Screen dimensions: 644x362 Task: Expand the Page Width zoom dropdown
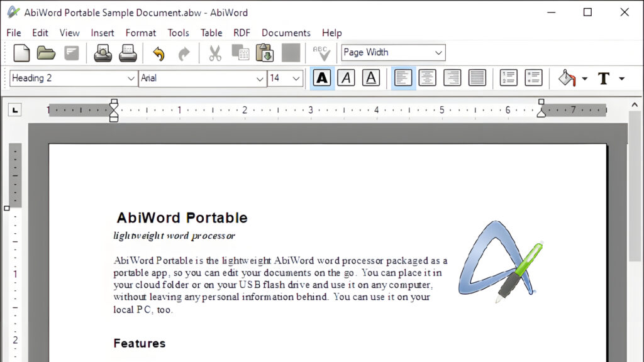438,53
